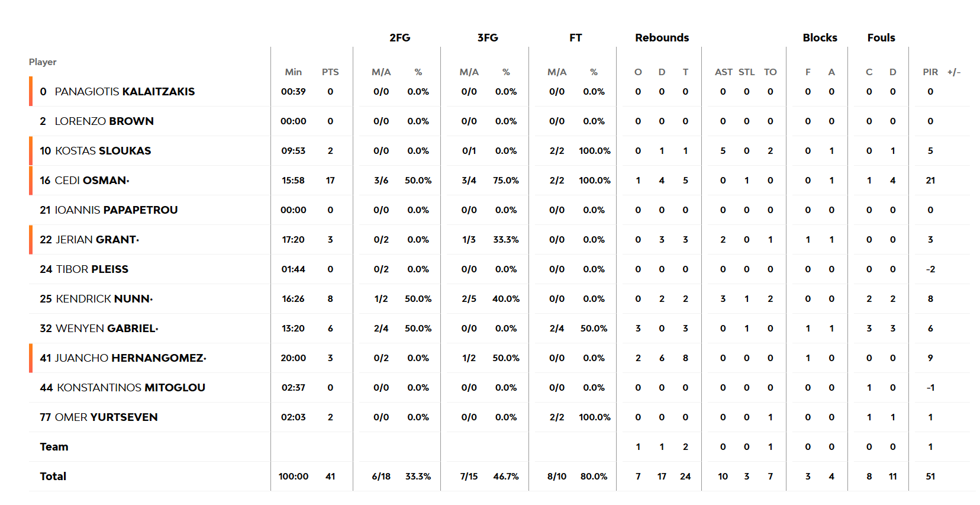This screenshot has width=980, height=505.
Task: Open Kendrick Nunn's player page
Action: (102, 299)
